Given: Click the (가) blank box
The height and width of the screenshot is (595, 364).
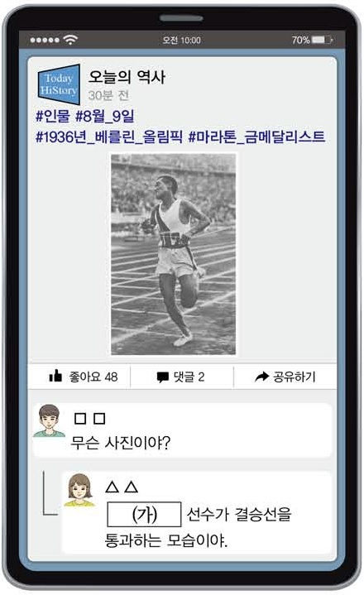Looking at the screenshot, I should pos(144,515).
